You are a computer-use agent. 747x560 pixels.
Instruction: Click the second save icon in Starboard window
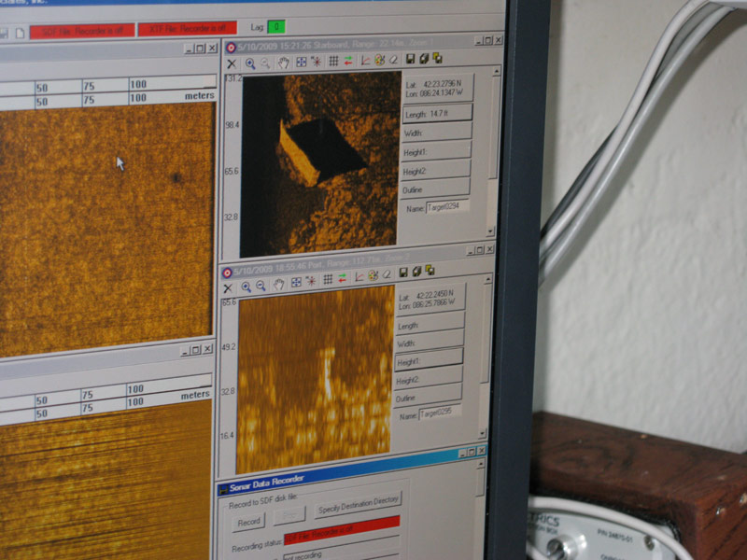tap(424, 59)
